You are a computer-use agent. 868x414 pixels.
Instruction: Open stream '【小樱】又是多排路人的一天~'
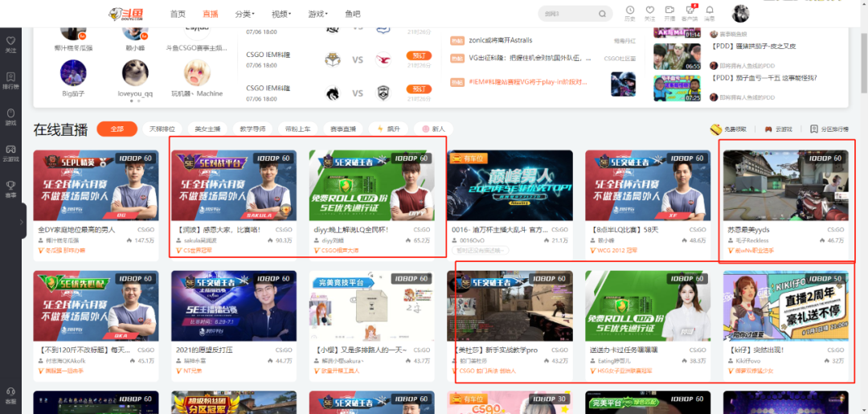click(360, 350)
